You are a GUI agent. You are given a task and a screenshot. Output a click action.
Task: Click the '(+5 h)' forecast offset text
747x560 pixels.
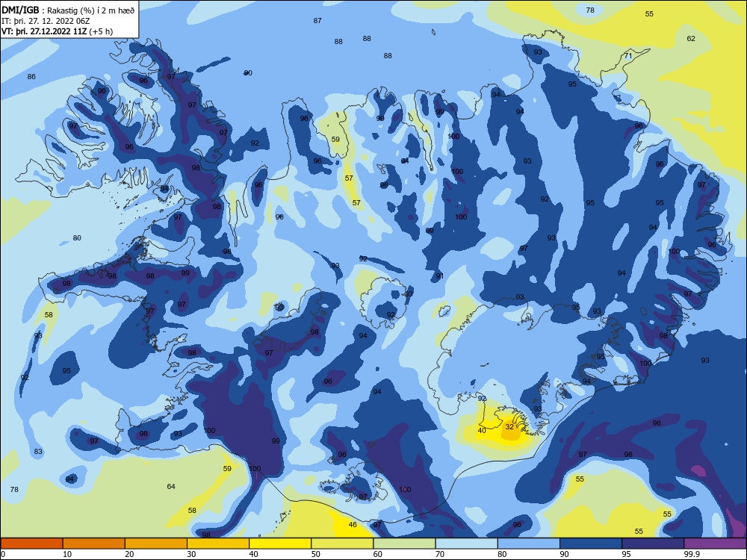pyautogui.click(x=99, y=32)
